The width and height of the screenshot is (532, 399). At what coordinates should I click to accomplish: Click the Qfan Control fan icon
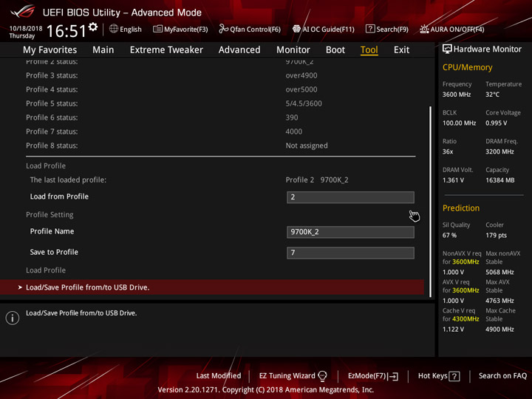click(223, 29)
